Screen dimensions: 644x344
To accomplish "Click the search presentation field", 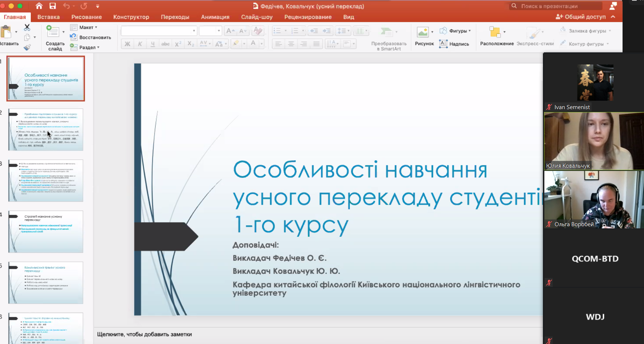I will 556,6.
